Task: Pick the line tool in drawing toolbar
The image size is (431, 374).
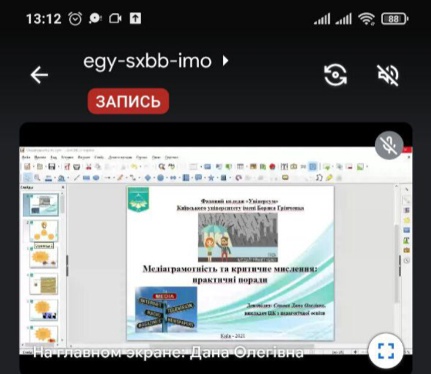Action: 77,178
